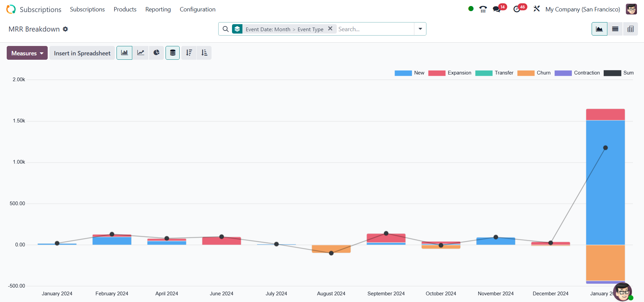Open the Reporting menu
Screen dimensions: 644x302
(158, 9)
